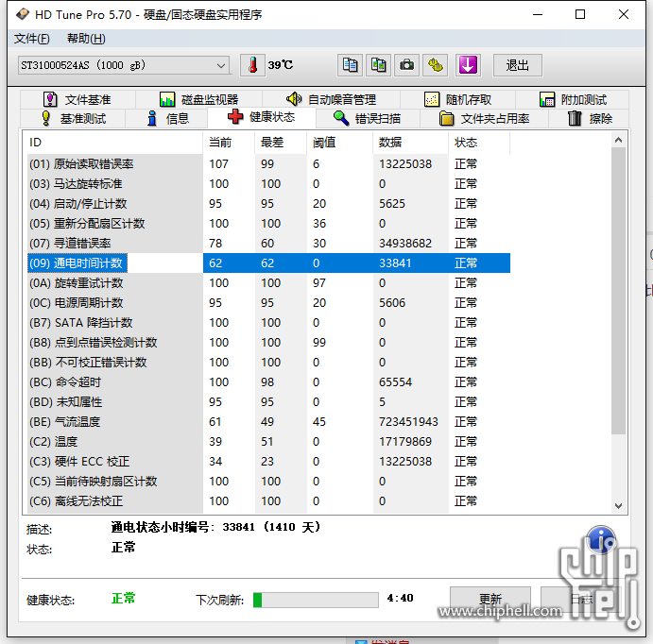Switch to the 自动噪音管理 tab

click(331, 99)
